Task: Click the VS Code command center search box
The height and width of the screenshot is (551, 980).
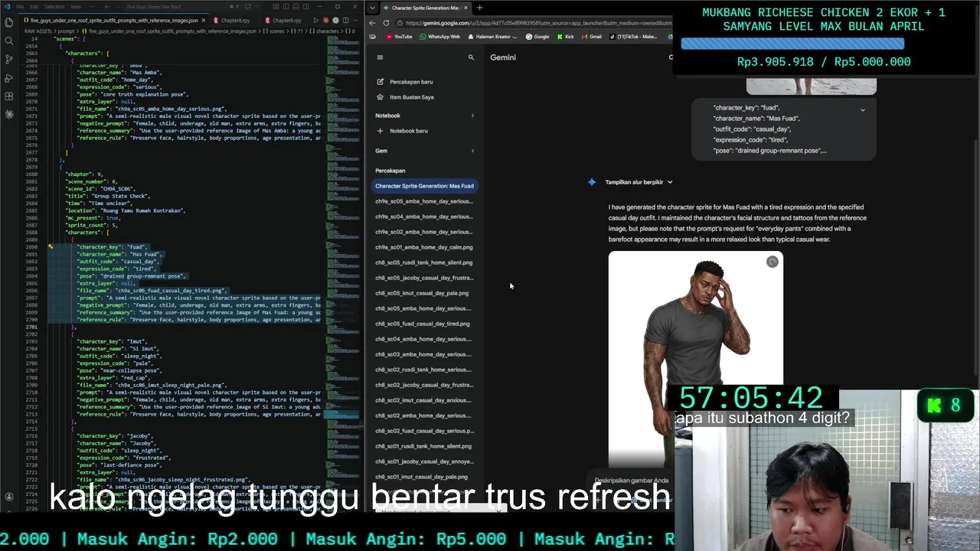Action: click(181, 7)
